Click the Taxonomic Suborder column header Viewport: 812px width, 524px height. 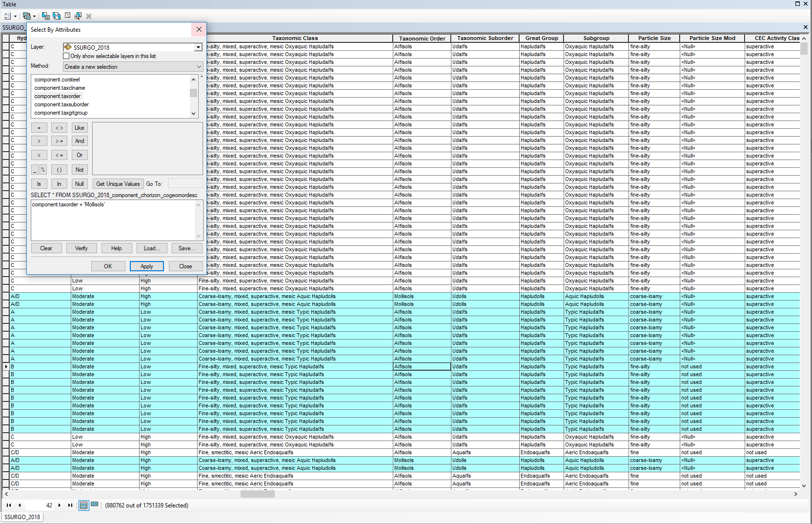click(x=485, y=38)
